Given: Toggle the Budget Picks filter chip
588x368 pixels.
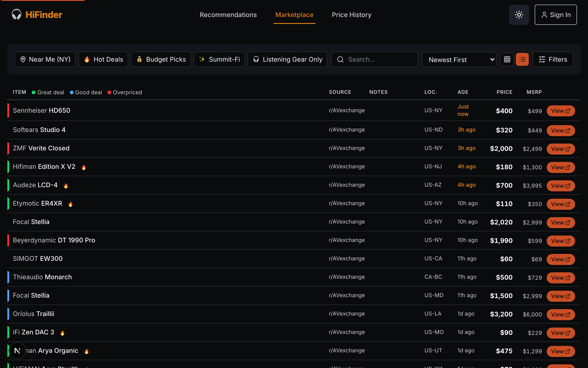Looking at the screenshot, I should click(x=161, y=59).
